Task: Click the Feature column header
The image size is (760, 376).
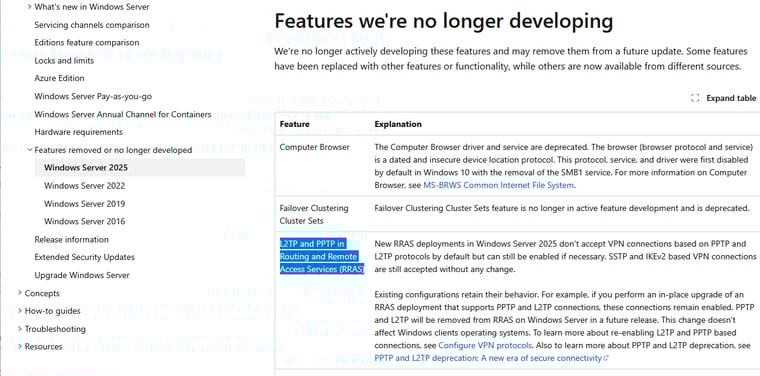Action: point(294,124)
